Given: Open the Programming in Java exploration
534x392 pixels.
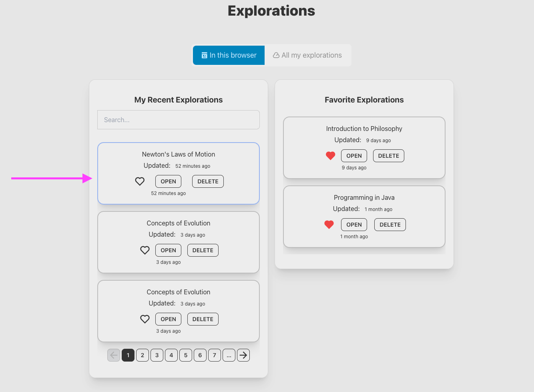Looking at the screenshot, I should click(x=354, y=225).
